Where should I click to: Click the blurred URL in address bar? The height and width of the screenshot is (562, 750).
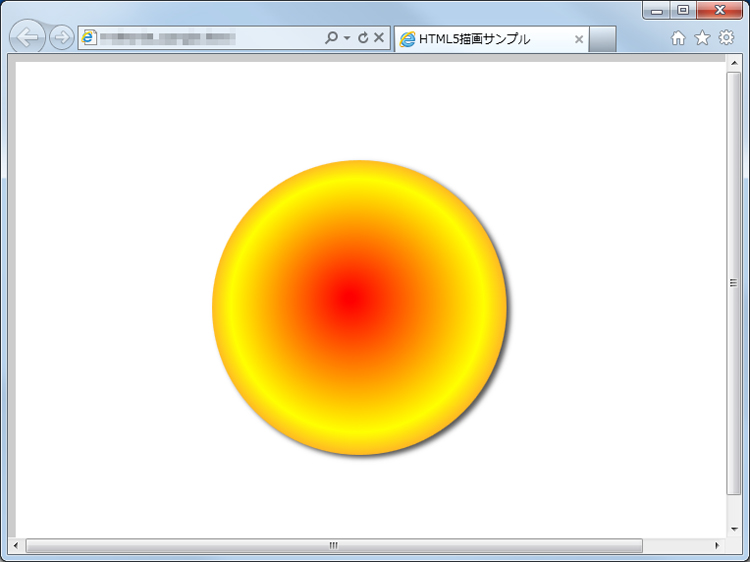[167, 37]
